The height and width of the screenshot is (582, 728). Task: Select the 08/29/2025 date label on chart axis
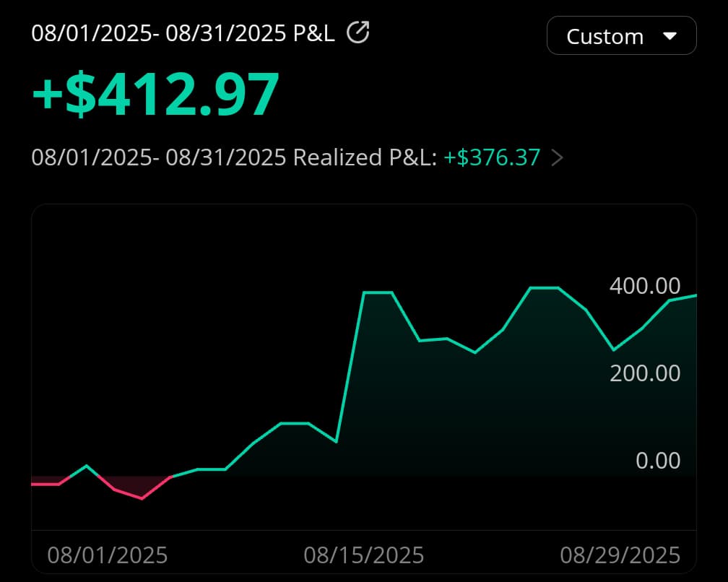pos(620,555)
